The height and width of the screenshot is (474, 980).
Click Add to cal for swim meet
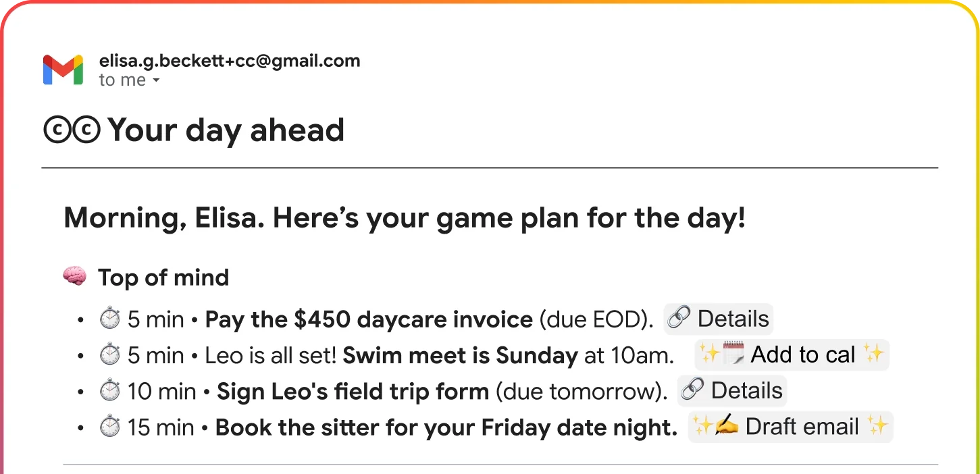pos(792,354)
